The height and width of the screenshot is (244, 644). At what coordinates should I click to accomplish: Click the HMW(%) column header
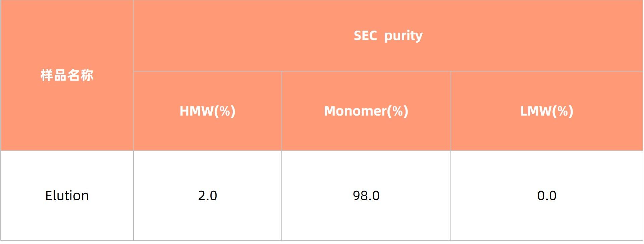click(207, 111)
